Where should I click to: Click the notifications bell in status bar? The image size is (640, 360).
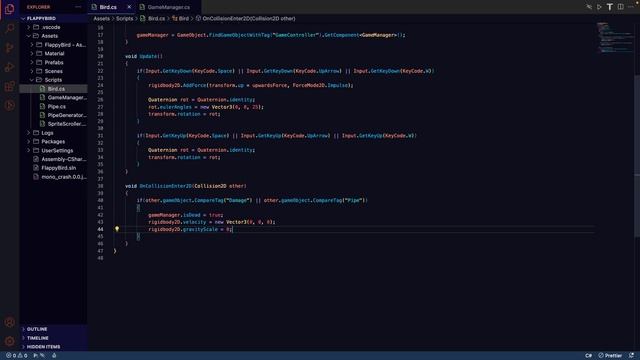point(631,356)
